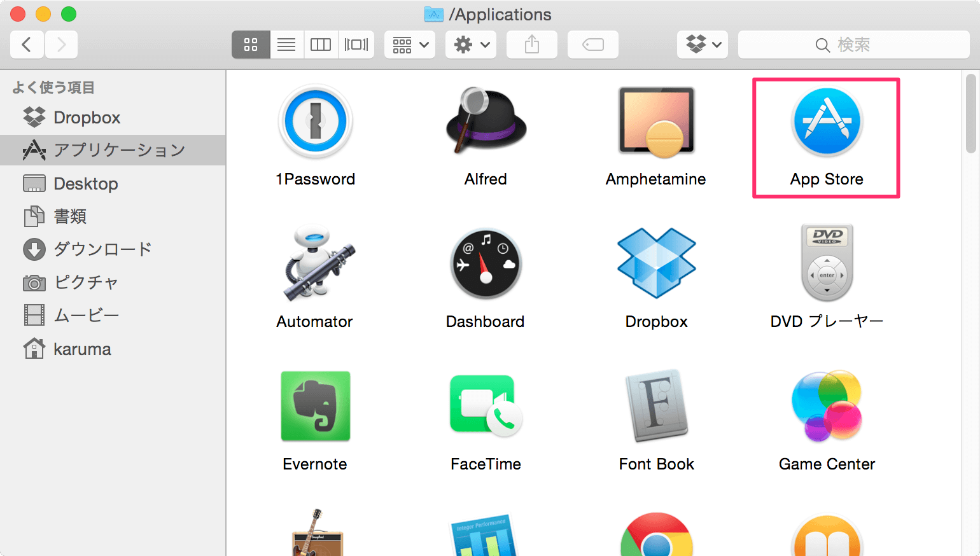Open the item arrangement dropdown
Viewport: 980px width, 556px height.
pyautogui.click(x=409, y=44)
